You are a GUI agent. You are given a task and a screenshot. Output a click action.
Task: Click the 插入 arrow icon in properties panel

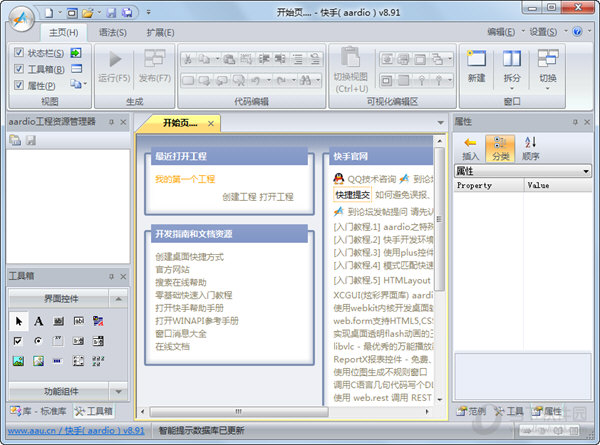(470, 143)
